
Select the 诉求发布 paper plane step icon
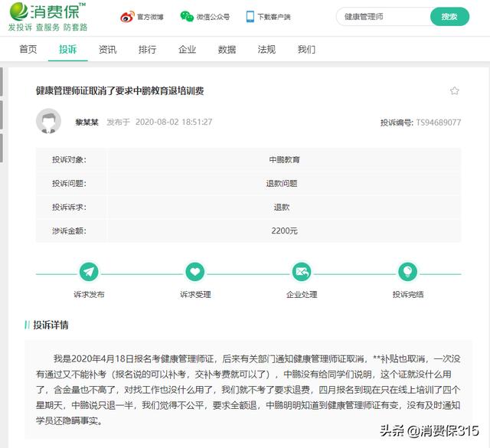click(89, 272)
